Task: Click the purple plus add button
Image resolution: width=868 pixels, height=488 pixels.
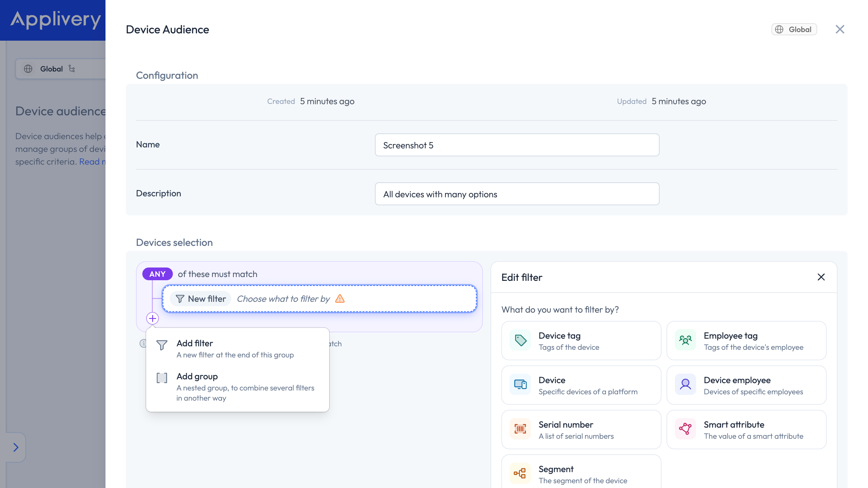Action: (x=152, y=318)
